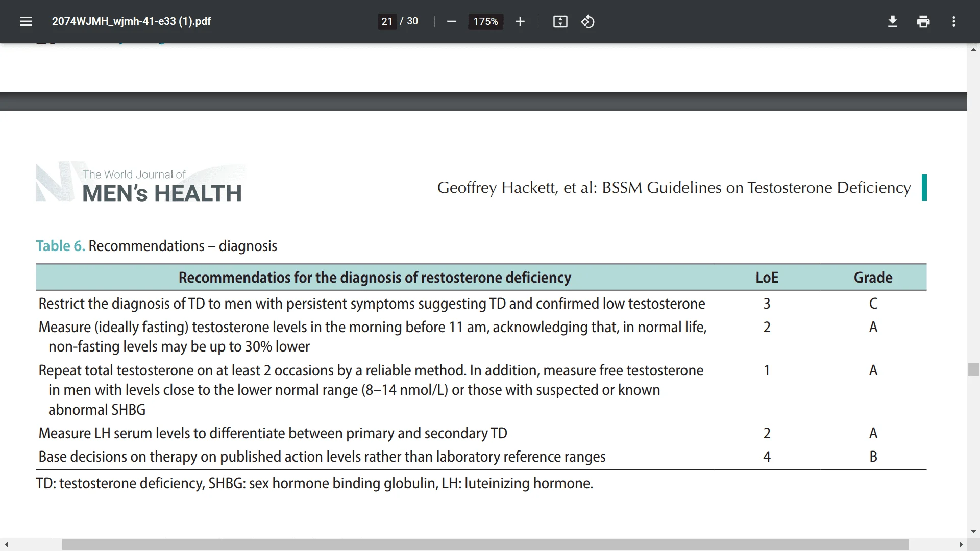This screenshot has width=980, height=551.
Task: Open the sidebar hamburger menu
Action: pos(26,21)
